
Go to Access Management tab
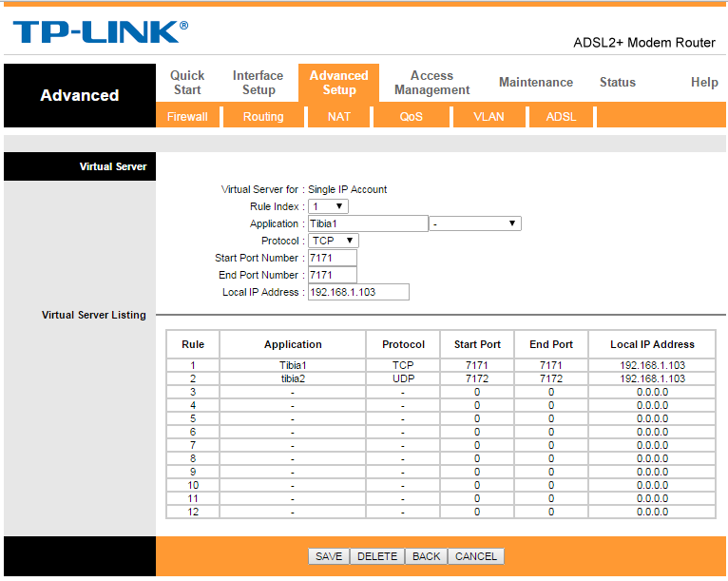431,83
